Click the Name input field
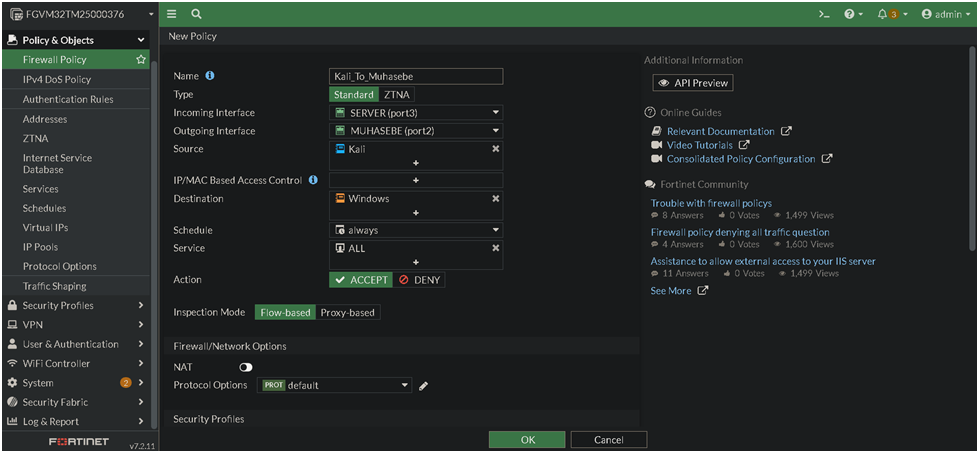979x453 pixels. (416, 76)
